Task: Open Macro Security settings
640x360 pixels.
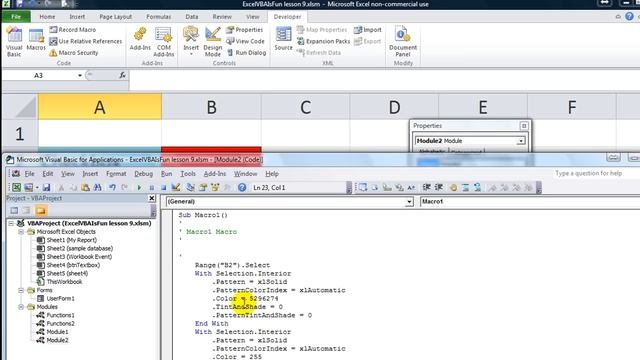Action: coord(73,53)
